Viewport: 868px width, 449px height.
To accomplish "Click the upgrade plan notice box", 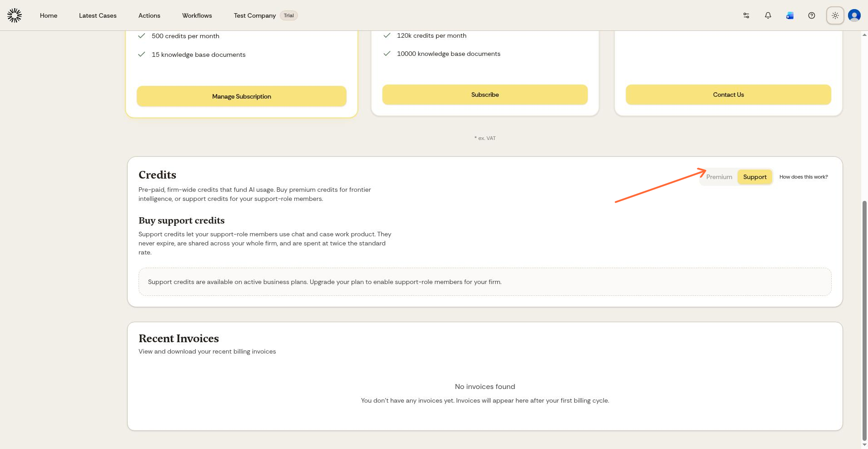I will point(485,282).
